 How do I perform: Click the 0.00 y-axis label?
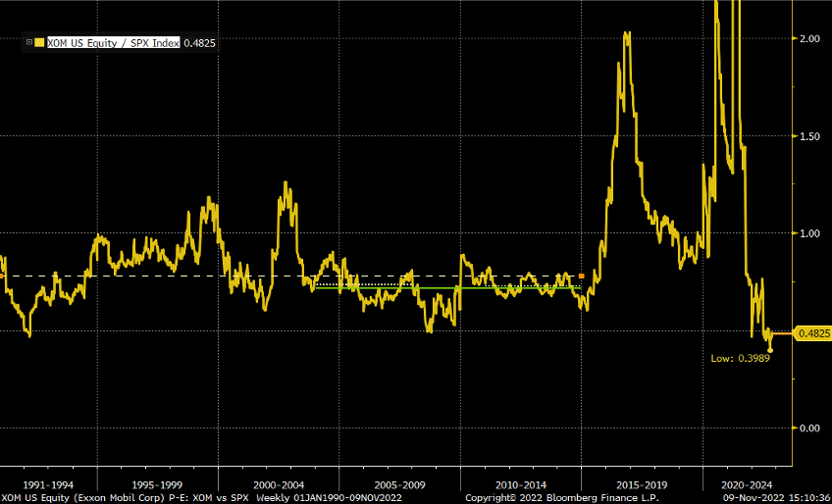pyautogui.click(x=809, y=428)
